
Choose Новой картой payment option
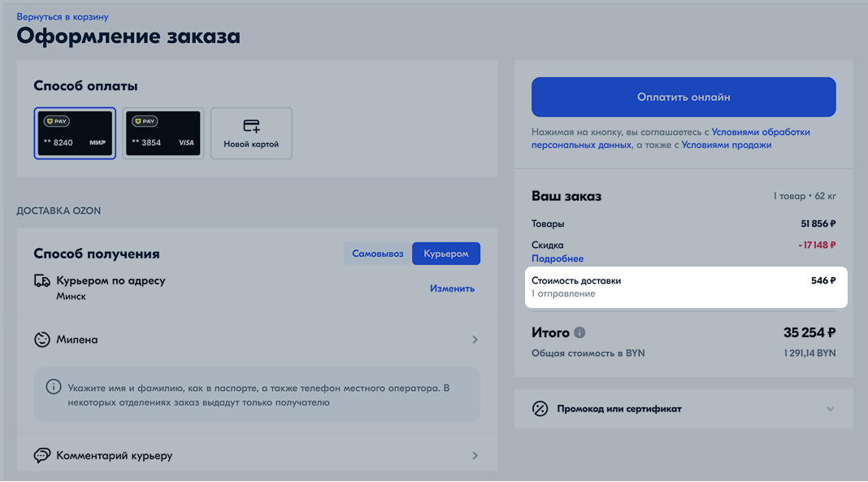point(251,133)
